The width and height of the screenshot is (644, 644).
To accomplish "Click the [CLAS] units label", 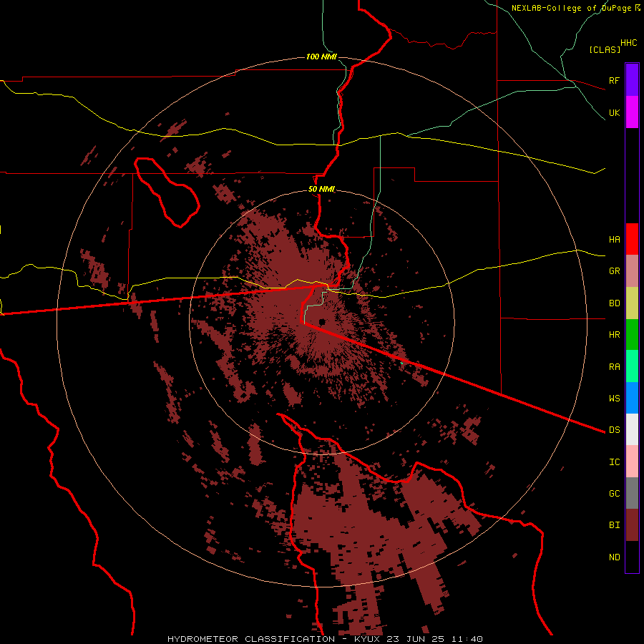I will click(x=605, y=49).
